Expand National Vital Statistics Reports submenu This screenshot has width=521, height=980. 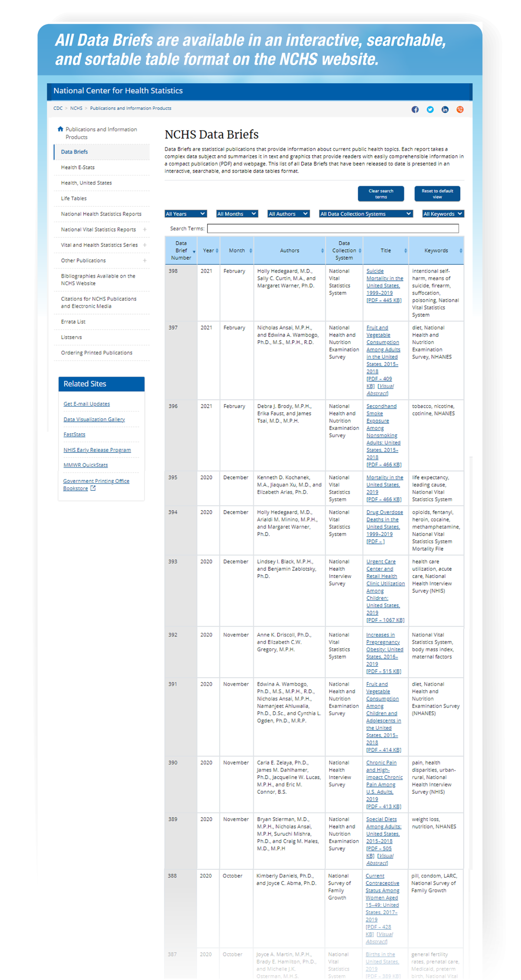click(145, 229)
